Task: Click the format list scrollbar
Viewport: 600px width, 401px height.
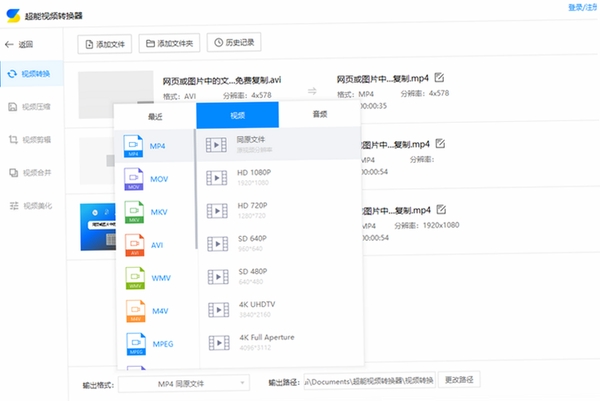Action: [196, 189]
